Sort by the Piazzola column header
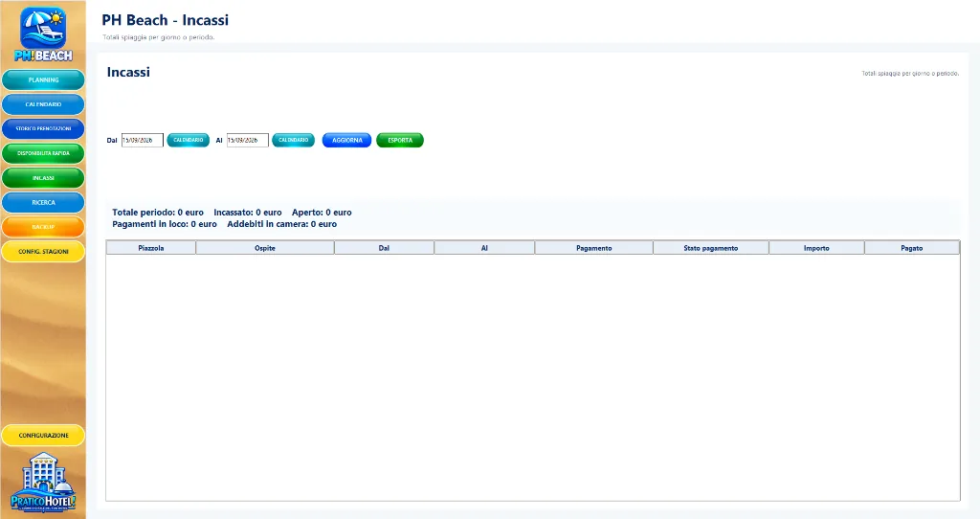The image size is (980, 519). pyautogui.click(x=150, y=248)
